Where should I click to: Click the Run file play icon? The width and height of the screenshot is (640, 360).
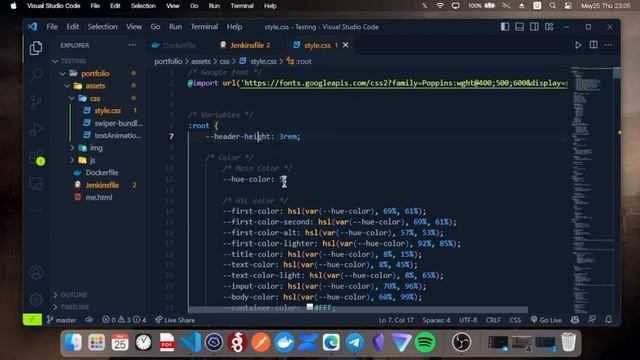click(578, 45)
